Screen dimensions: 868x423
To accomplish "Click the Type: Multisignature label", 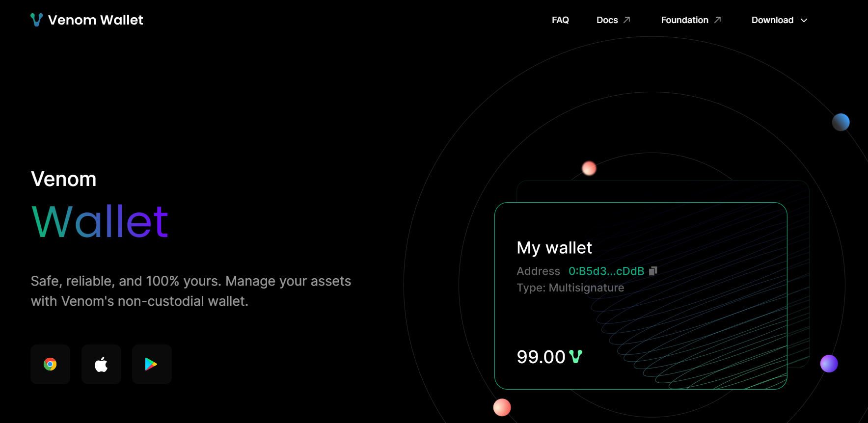I will click(x=570, y=288).
